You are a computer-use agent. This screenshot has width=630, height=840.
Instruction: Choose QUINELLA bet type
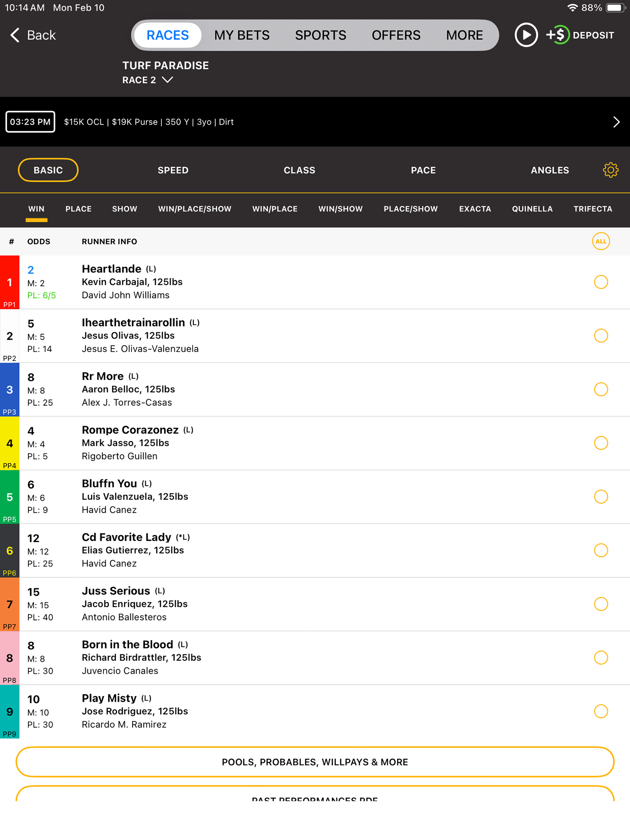pyautogui.click(x=532, y=208)
